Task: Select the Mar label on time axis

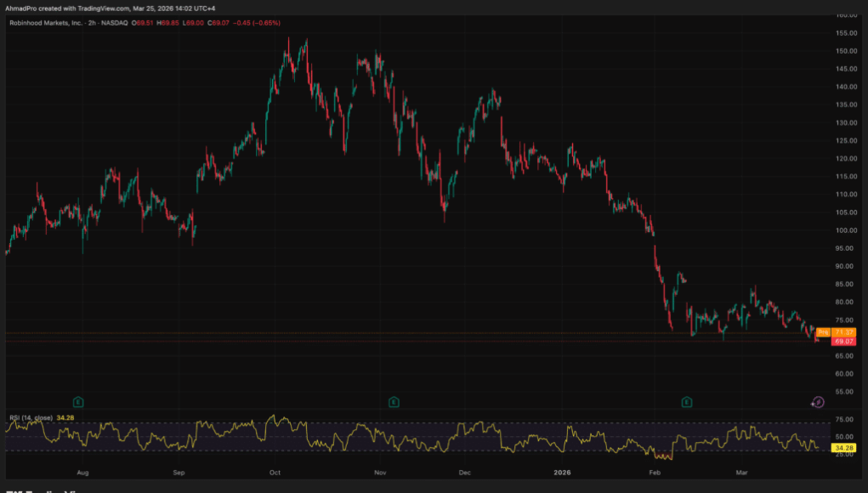Action: 741,471
